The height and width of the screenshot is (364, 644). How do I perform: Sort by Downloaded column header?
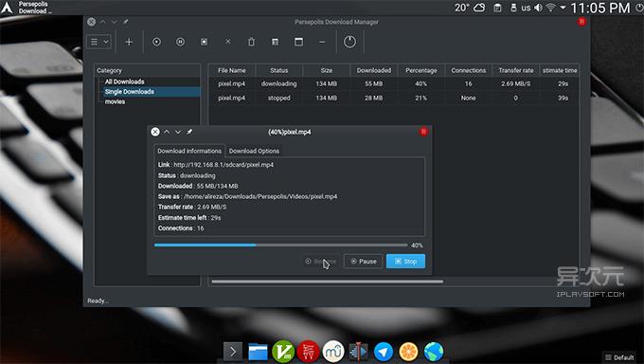tap(374, 70)
